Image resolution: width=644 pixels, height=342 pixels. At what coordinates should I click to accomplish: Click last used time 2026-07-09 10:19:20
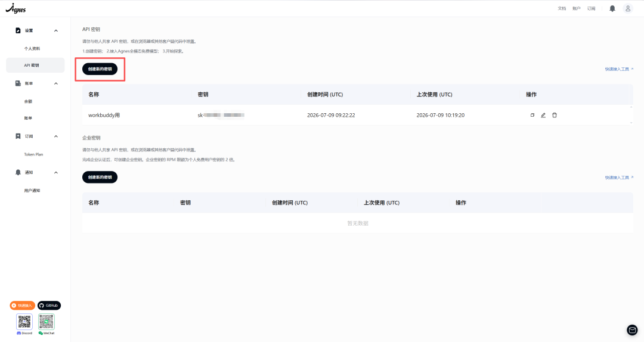(x=440, y=116)
